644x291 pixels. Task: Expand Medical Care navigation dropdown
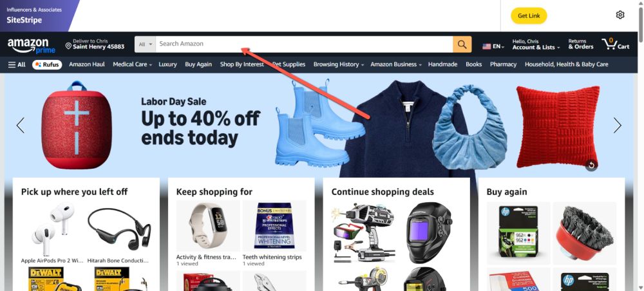[132, 64]
